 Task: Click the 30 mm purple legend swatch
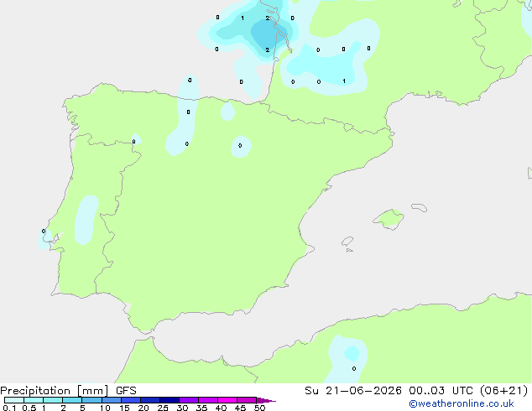tap(188, 400)
